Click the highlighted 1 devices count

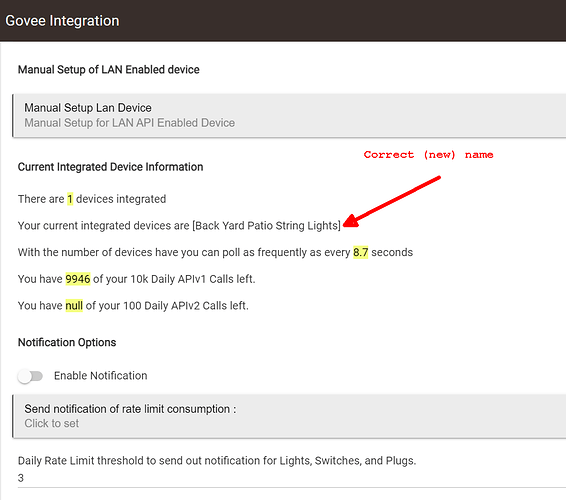[70, 199]
